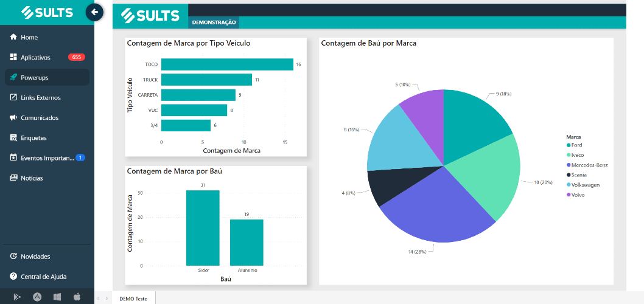Open Apple App Store icon
Viewport: 644px width, 304px height.
(37, 297)
